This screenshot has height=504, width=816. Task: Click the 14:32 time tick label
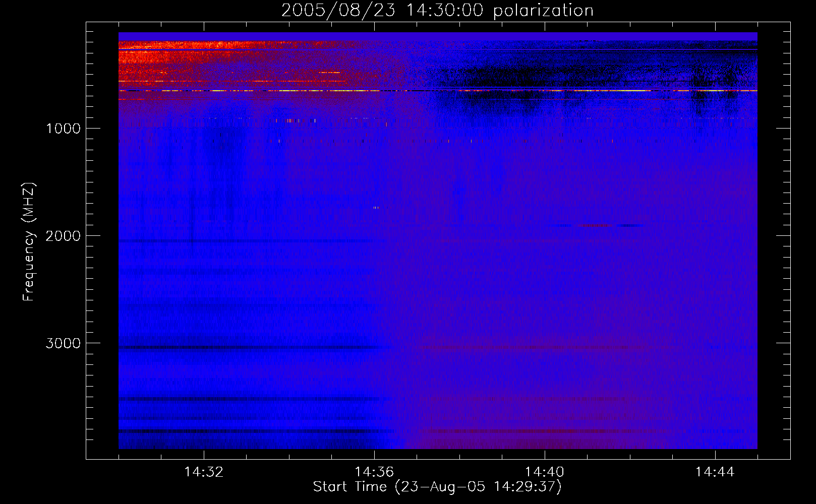204,472
